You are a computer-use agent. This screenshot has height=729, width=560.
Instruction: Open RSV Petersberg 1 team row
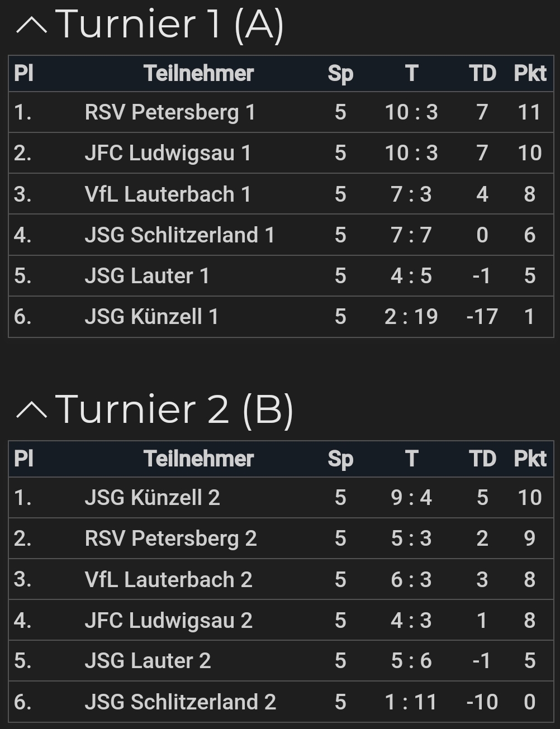[x=281, y=112]
